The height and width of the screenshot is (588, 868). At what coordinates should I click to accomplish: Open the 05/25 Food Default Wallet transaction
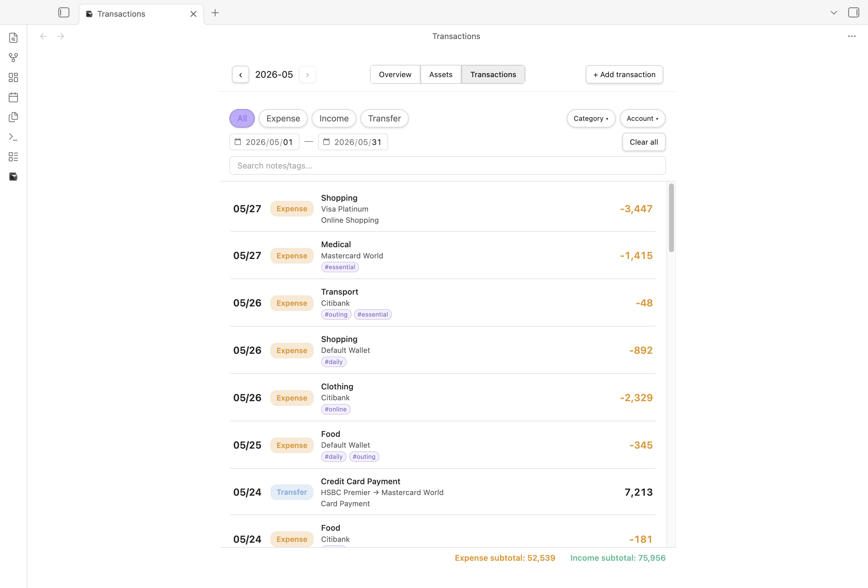pos(443,445)
